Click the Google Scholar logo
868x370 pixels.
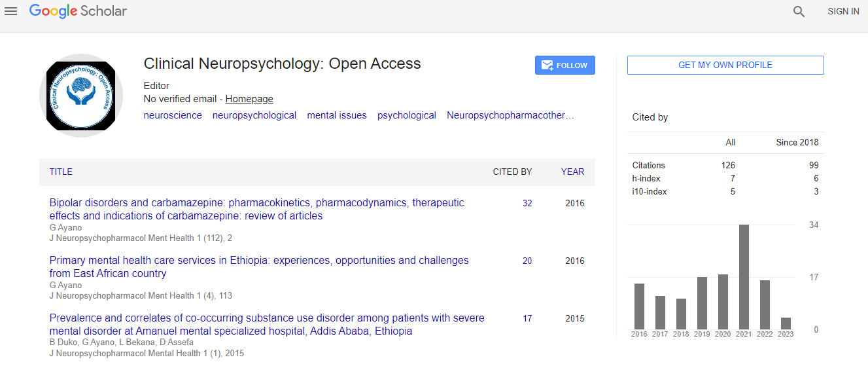pos(78,11)
